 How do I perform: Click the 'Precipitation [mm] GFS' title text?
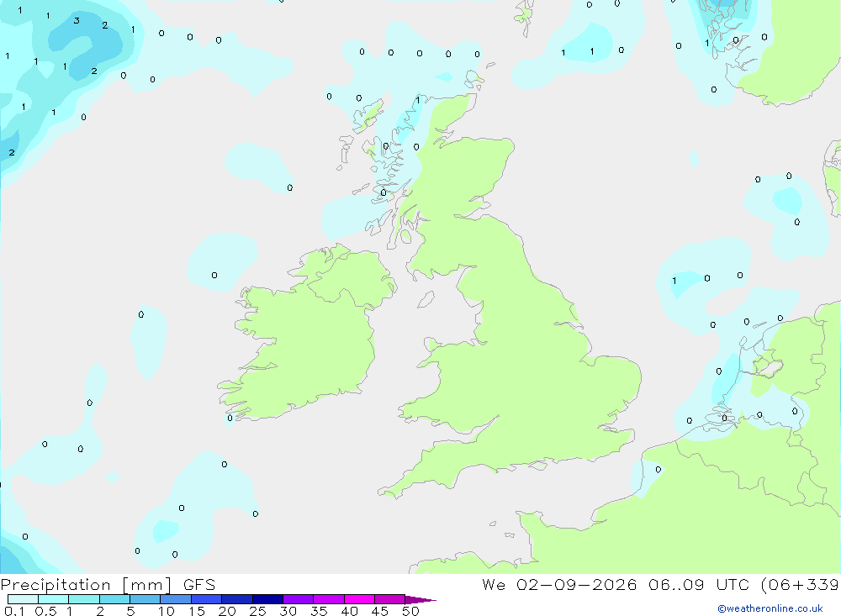(x=108, y=585)
